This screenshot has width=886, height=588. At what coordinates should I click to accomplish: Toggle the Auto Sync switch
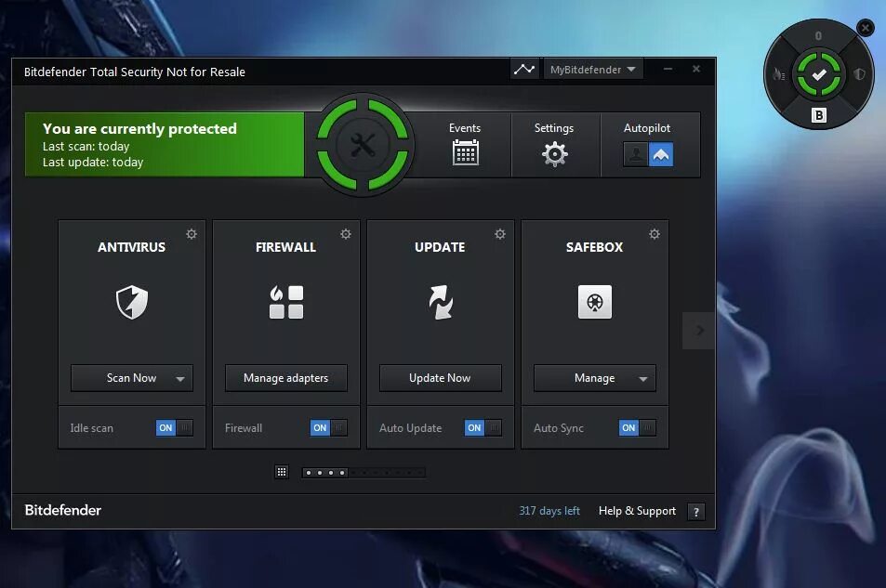click(x=637, y=427)
